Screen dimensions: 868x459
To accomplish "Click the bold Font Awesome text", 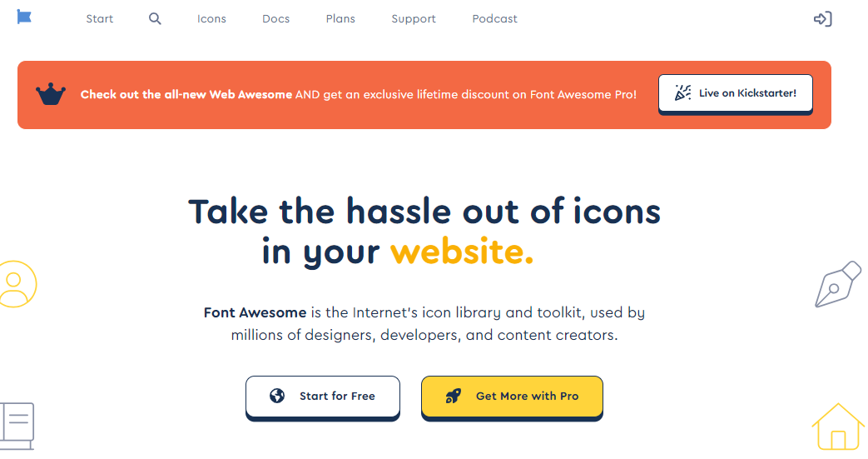I will click(x=255, y=312).
